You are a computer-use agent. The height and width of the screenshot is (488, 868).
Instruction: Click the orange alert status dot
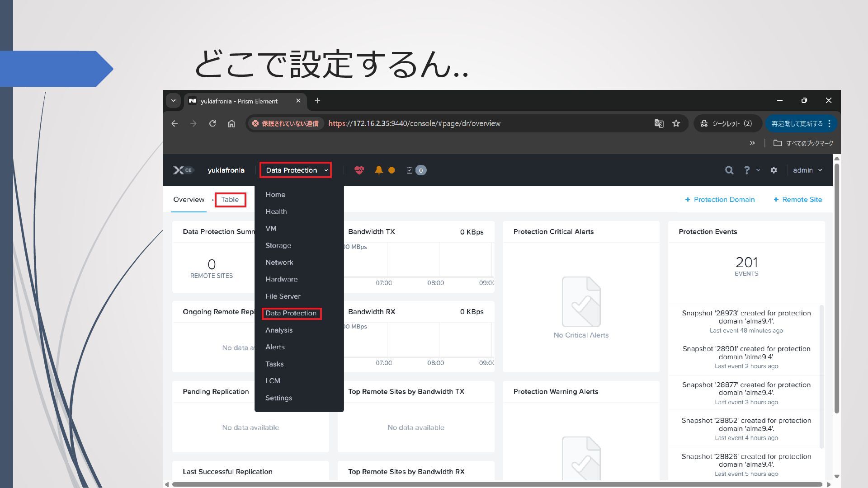(x=392, y=170)
